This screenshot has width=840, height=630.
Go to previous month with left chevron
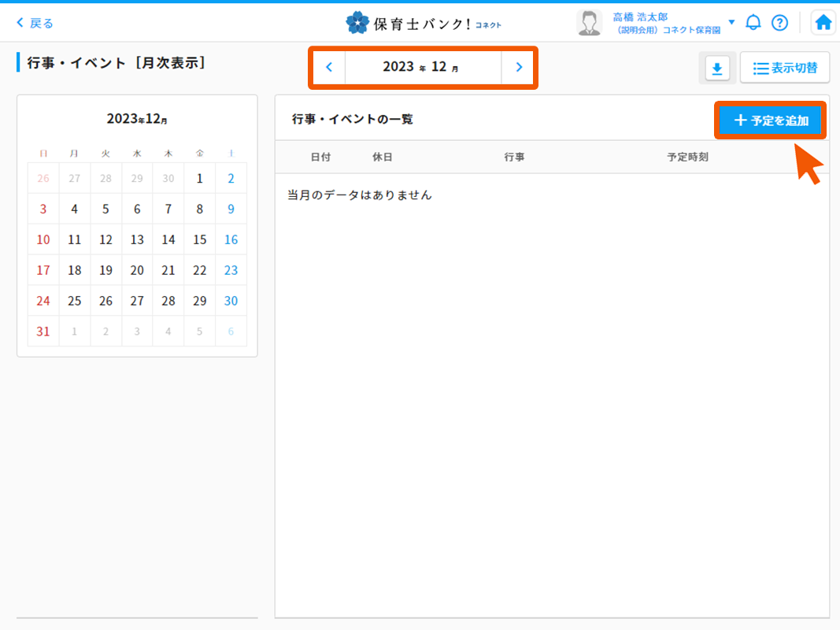(x=329, y=67)
